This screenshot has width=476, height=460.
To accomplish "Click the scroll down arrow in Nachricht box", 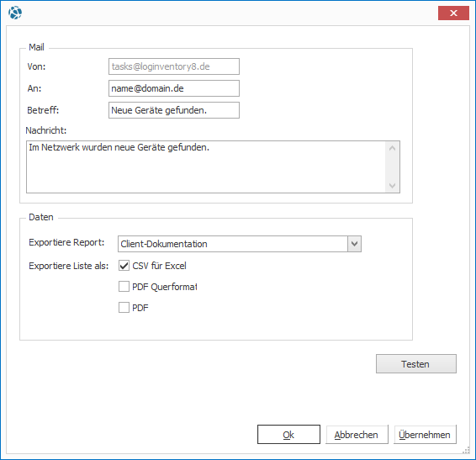I will tap(392, 185).
